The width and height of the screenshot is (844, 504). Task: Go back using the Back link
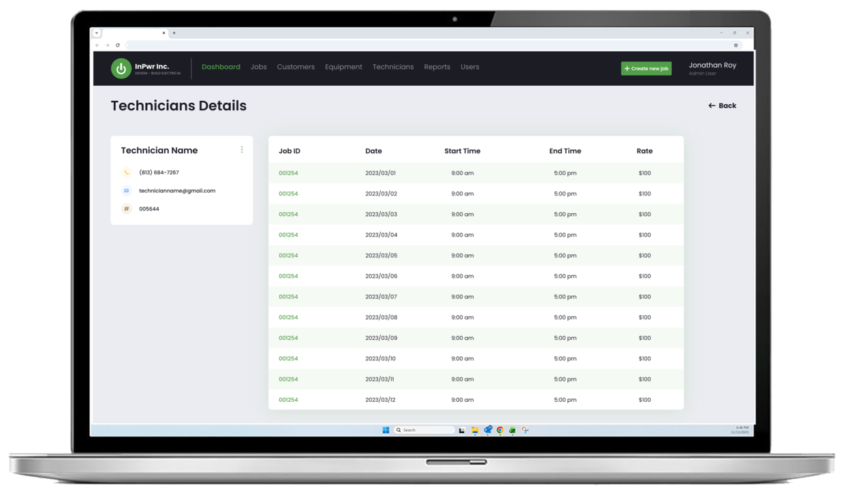coord(722,106)
